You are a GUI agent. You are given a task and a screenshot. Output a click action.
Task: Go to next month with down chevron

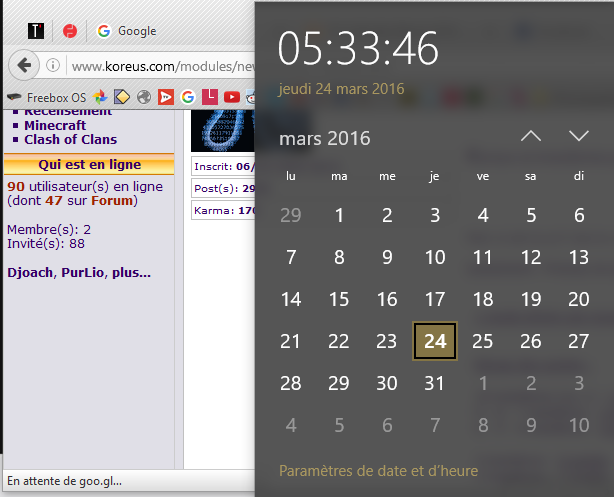point(579,136)
